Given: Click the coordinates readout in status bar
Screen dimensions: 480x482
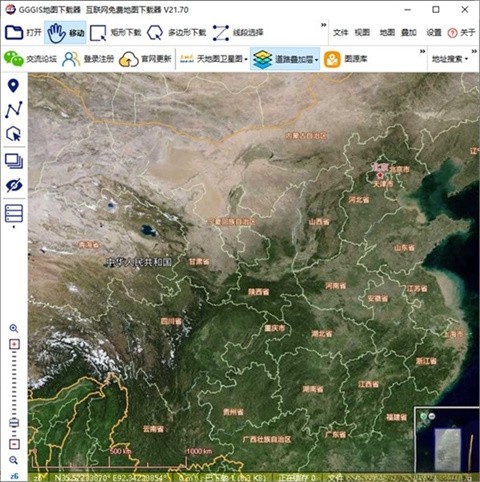Looking at the screenshot, I should point(109,477).
